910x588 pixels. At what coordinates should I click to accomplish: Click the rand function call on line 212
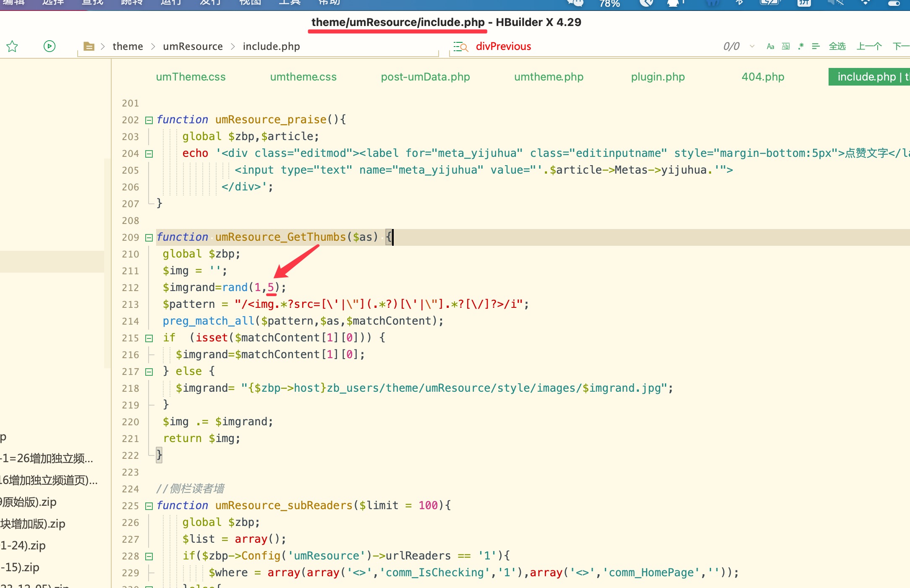[235, 287]
